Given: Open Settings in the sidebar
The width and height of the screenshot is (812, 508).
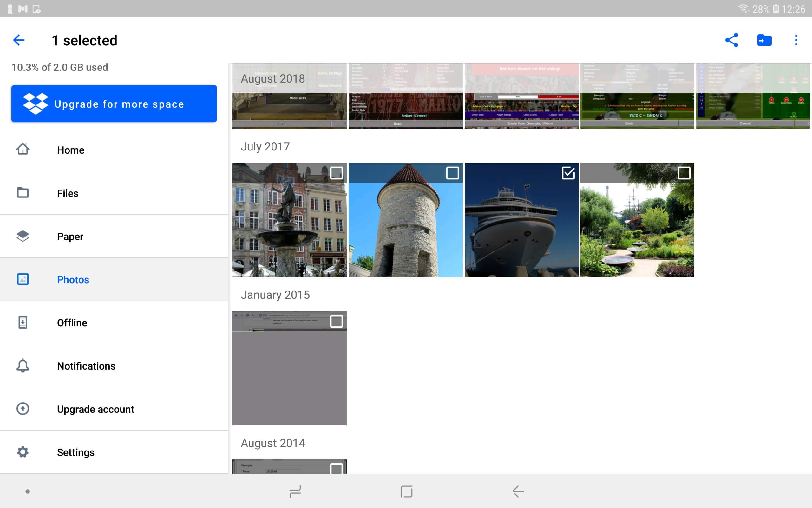Looking at the screenshot, I should (114, 452).
